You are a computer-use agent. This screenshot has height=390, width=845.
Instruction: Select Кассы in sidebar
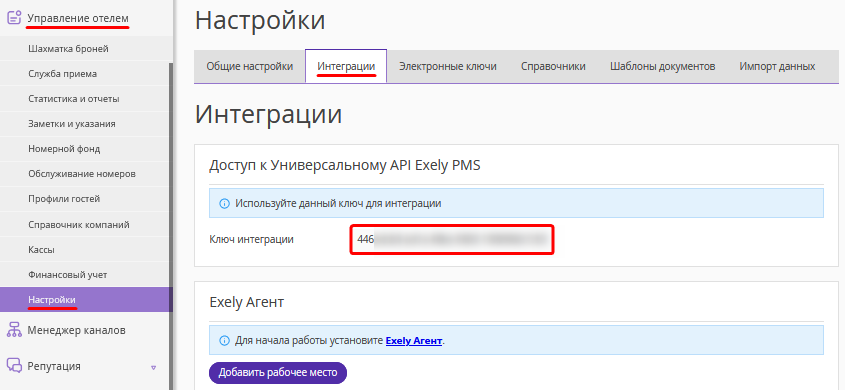[x=41, y=250]
